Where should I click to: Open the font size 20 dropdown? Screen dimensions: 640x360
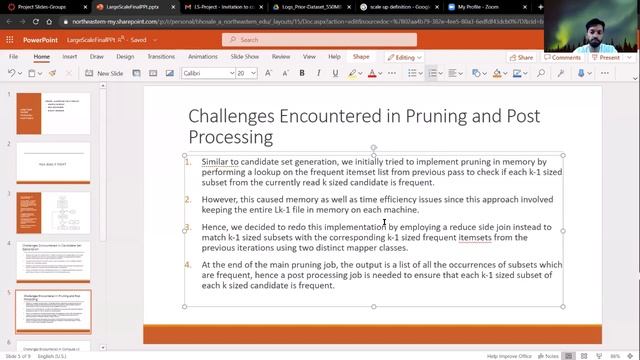(253, 73)
